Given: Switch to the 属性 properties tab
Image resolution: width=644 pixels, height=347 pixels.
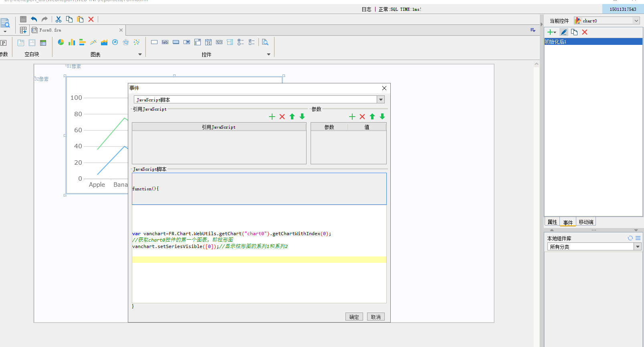Looking at the screenshot, I should (552, 222).
